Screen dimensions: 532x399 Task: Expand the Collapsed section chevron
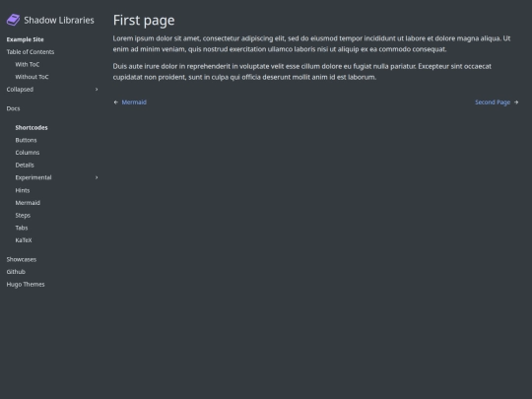point(97,90)
